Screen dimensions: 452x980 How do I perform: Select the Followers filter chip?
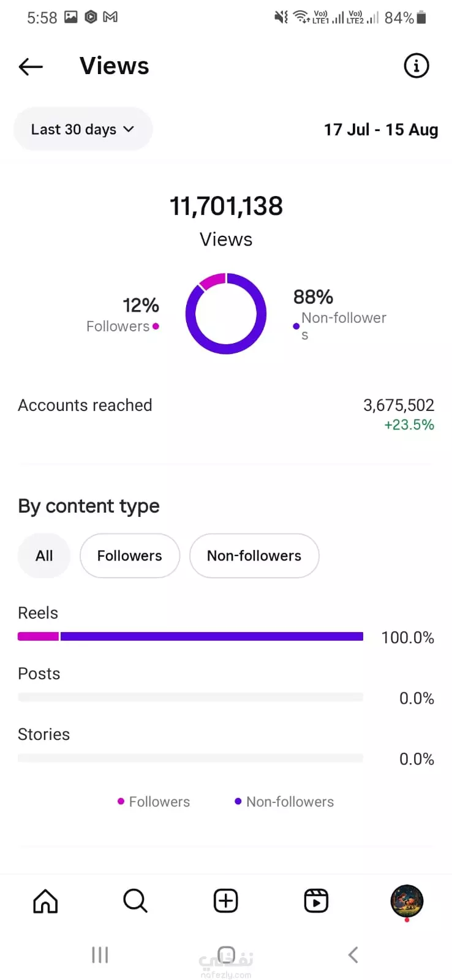[x=130, y=556]
